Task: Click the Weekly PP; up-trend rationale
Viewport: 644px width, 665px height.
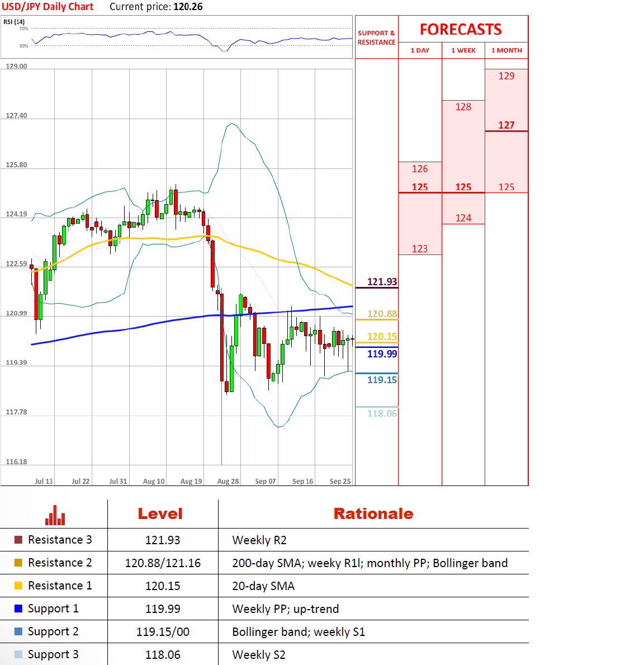Action: point(286,609)
